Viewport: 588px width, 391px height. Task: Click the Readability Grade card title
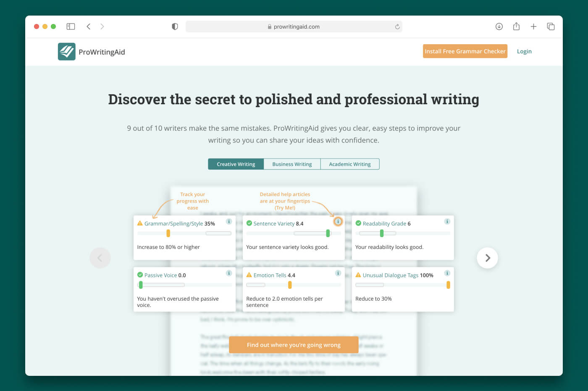384,224
